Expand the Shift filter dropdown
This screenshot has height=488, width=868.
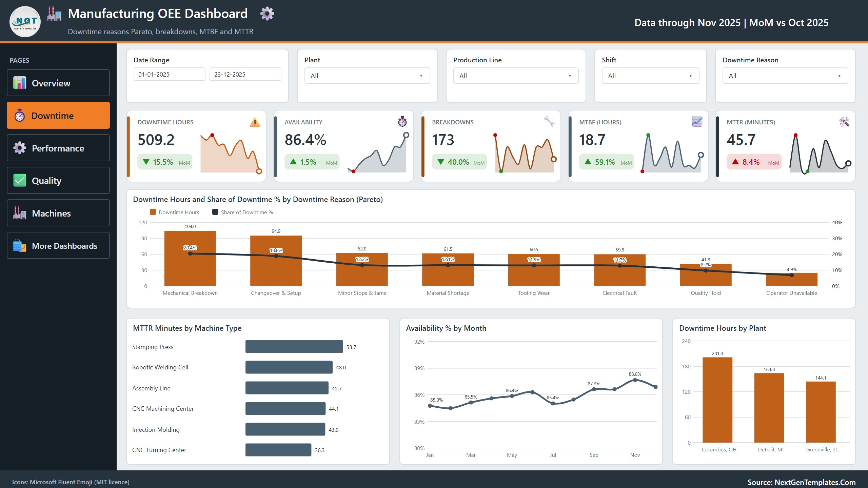pyautogui.click(x=650, y=76)
